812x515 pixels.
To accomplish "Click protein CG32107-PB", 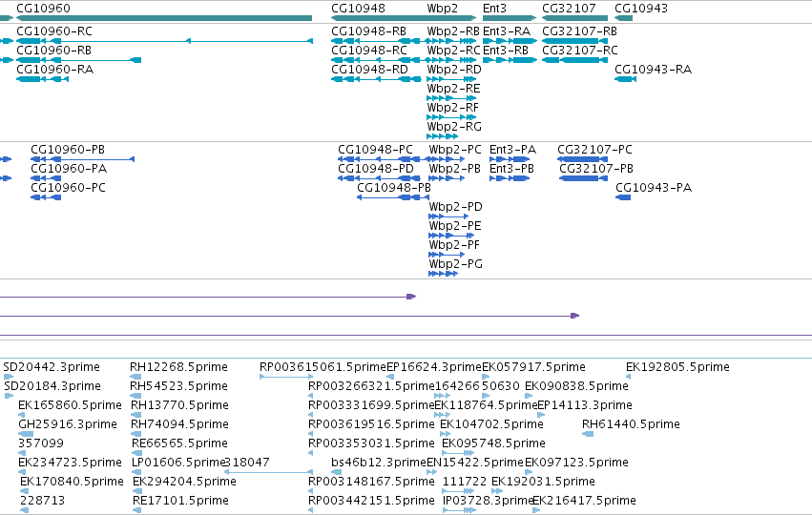I will pos(596,169).
